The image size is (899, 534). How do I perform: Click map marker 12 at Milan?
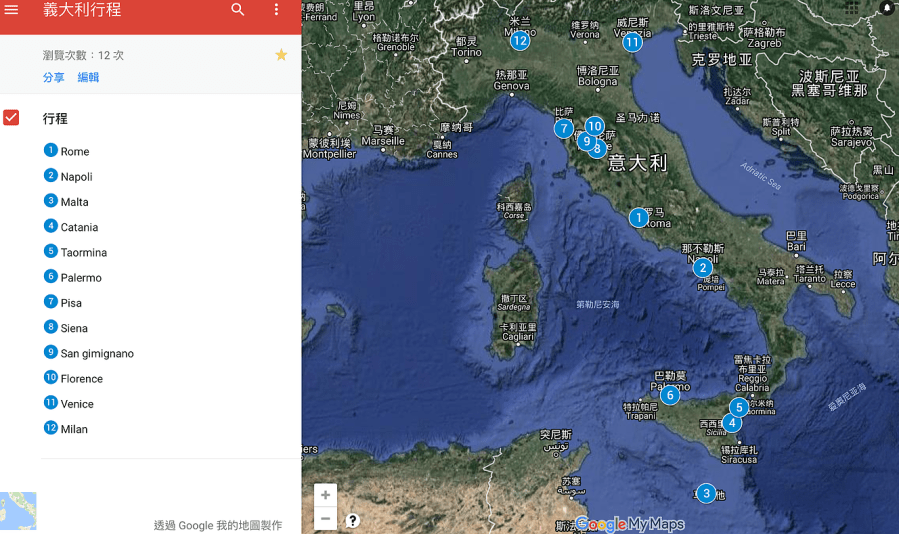click(x=520, y=41)
